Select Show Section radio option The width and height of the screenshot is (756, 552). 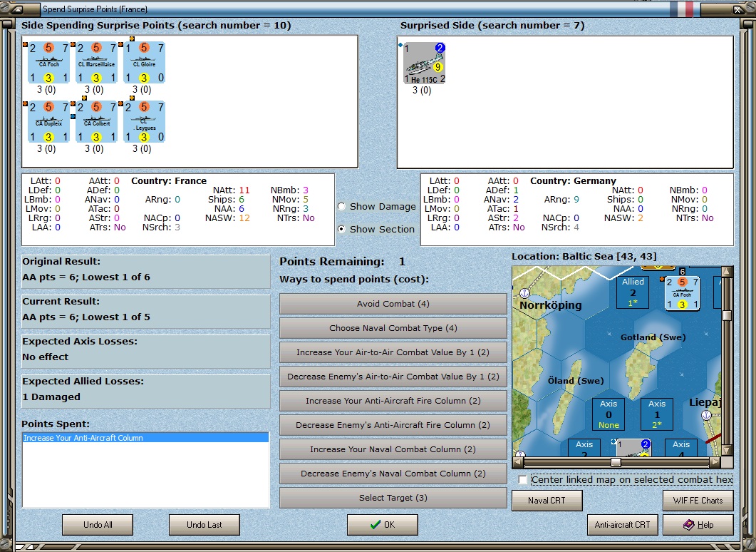[342, 229]
